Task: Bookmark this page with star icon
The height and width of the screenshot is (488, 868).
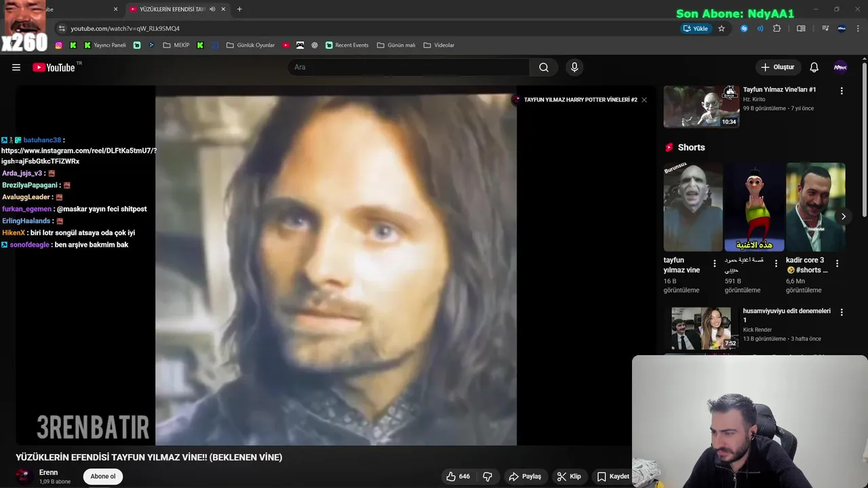Action: 722,28
